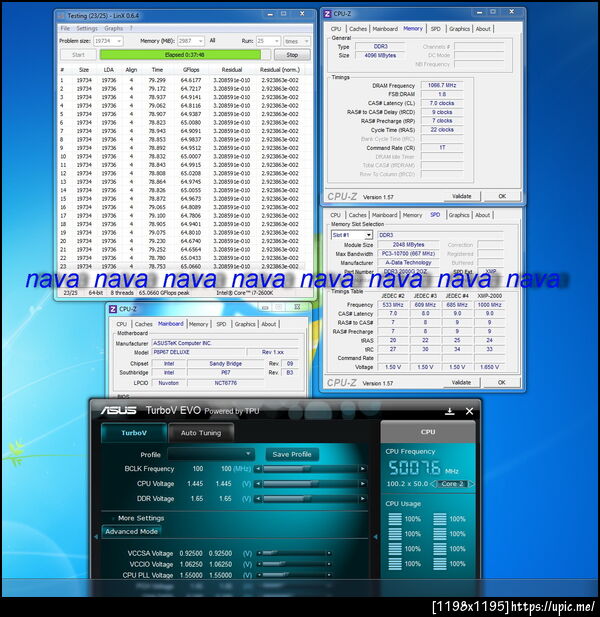This screenshot has width=600, height=617.
Task: Select Advanced Mode tab
Action: pos(131,531)
